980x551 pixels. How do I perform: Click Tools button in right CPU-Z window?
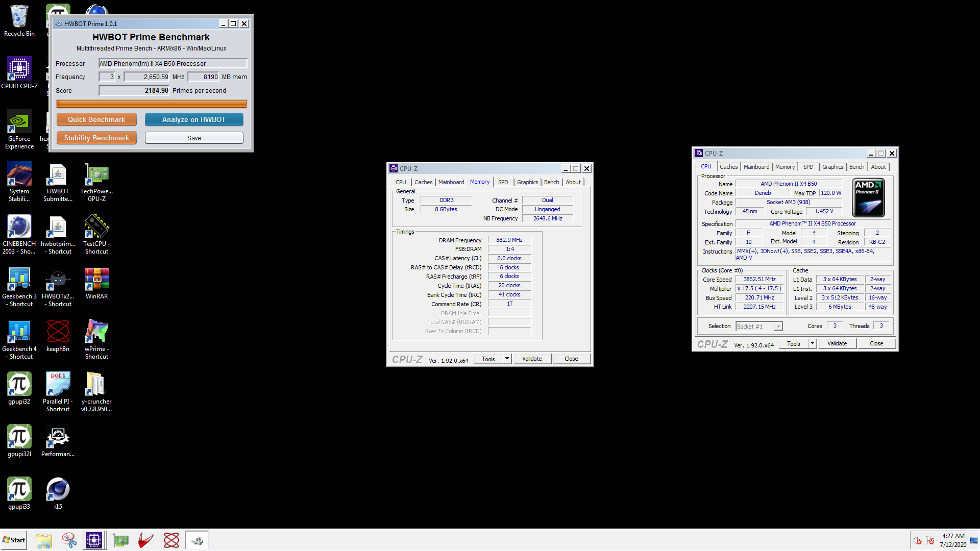794,343
